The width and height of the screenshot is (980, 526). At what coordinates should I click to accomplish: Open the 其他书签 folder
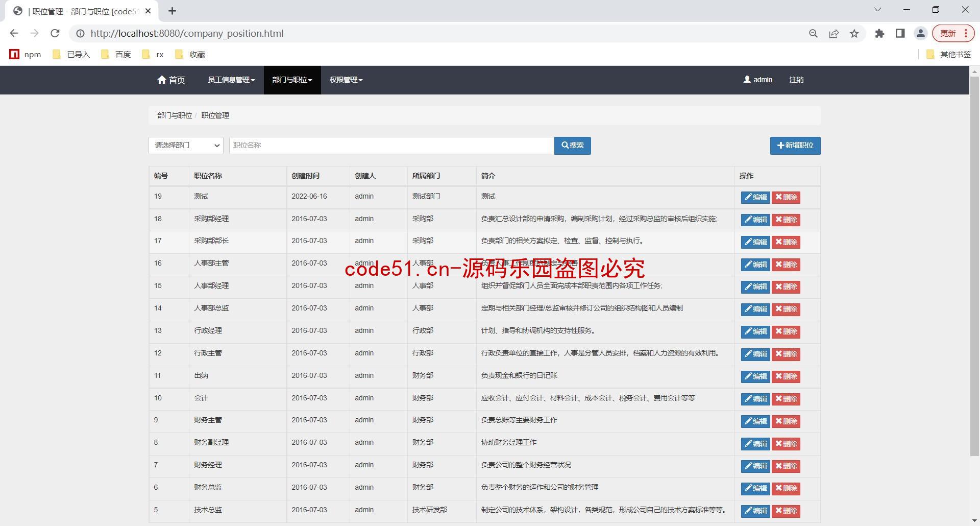[x=948, y=54]
